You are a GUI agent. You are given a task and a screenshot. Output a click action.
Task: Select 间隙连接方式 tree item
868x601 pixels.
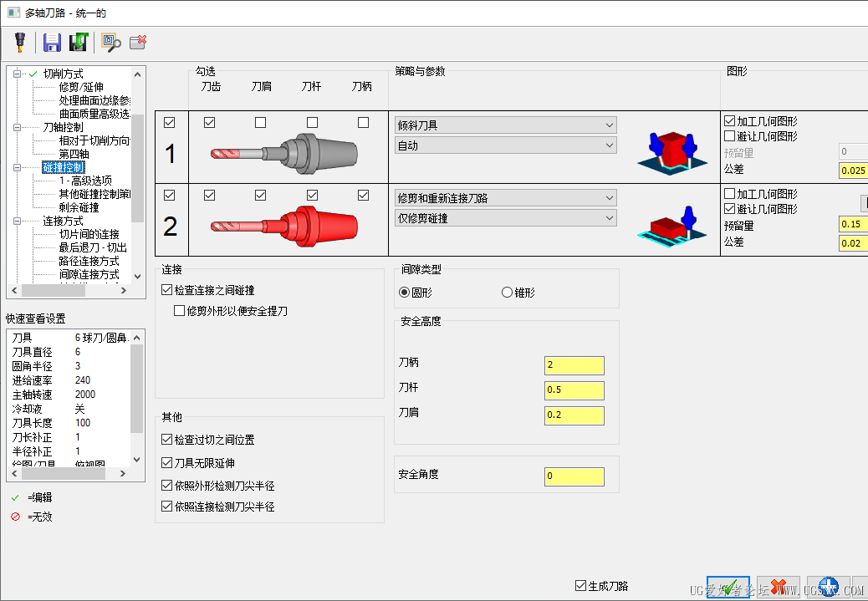(89, 274)
